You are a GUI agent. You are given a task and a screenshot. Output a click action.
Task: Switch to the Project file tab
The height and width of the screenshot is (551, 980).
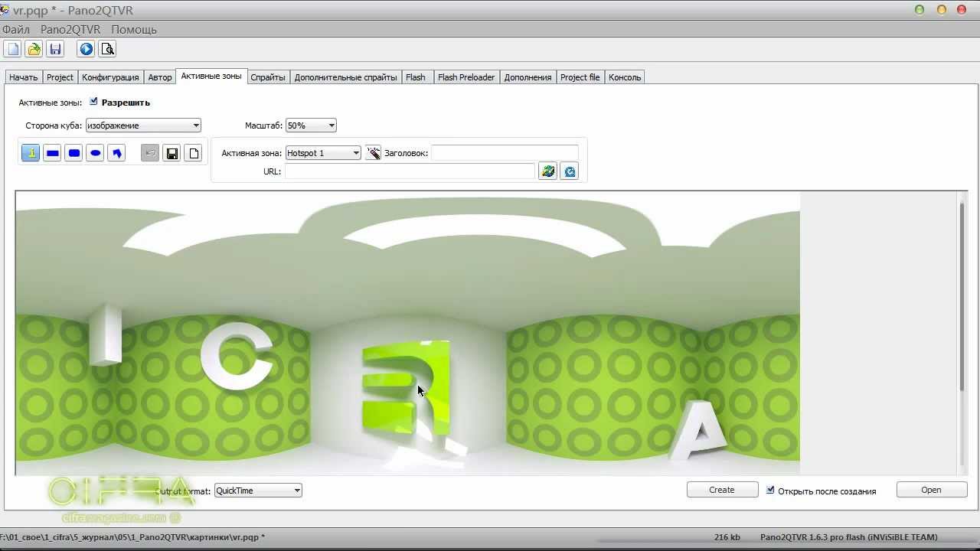point(580,77)
